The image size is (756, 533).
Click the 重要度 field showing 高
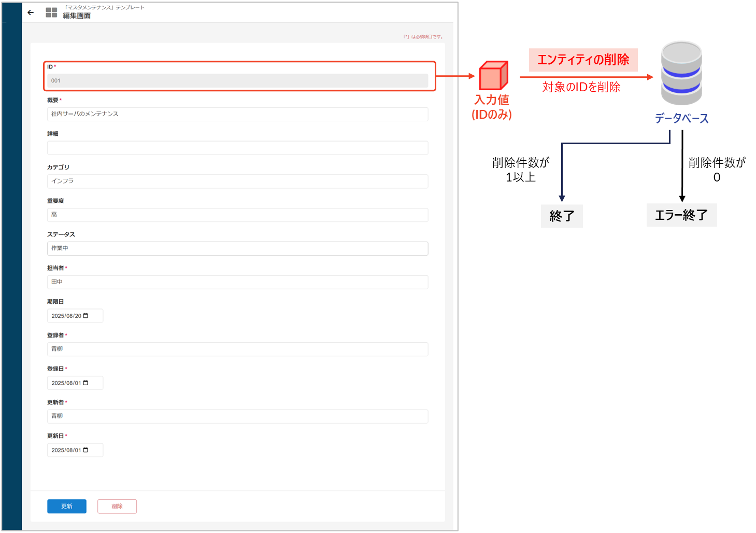237,215
